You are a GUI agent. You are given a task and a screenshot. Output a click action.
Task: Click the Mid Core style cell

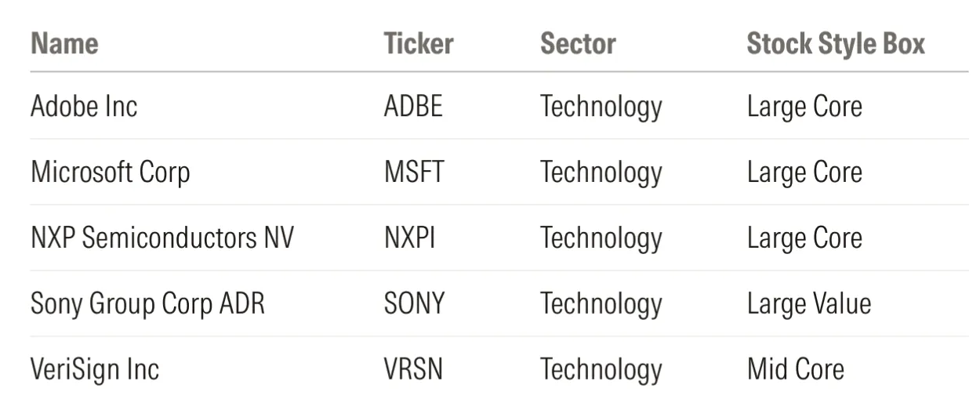[x=795, y=369]
